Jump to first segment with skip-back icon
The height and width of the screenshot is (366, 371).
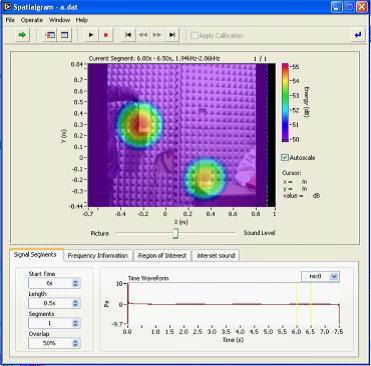tap(128, 35)
